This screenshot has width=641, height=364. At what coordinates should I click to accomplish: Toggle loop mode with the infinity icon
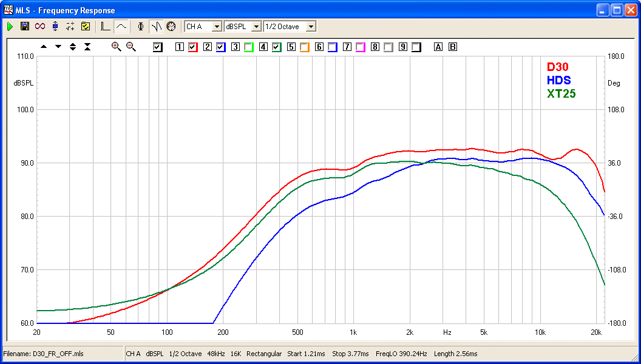click(x=40, y=27)
